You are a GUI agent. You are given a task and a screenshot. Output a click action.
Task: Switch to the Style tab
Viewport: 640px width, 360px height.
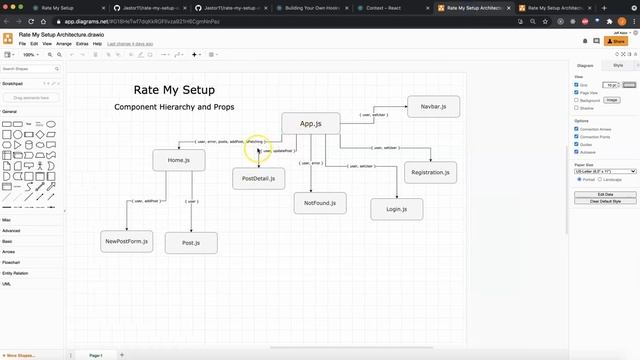tap(618, 65)
